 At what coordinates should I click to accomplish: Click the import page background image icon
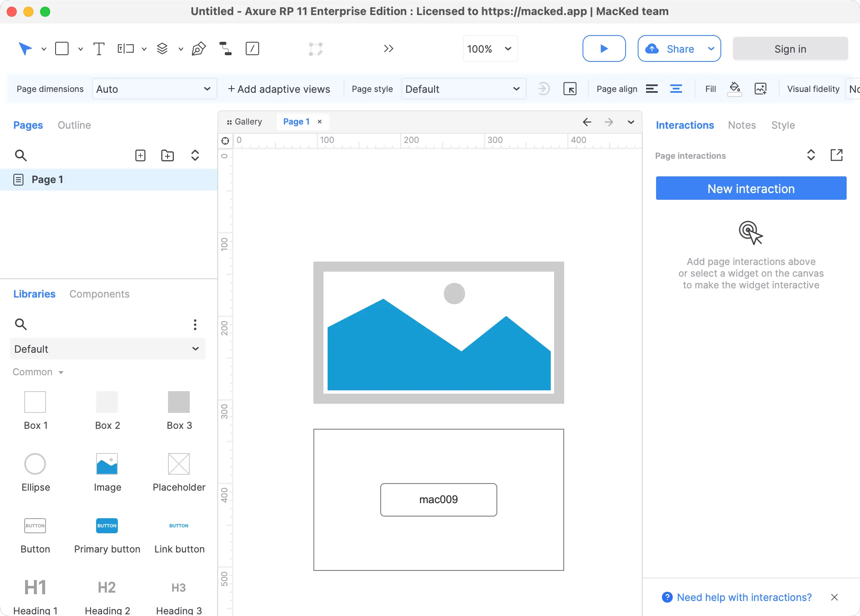point(761,89)
